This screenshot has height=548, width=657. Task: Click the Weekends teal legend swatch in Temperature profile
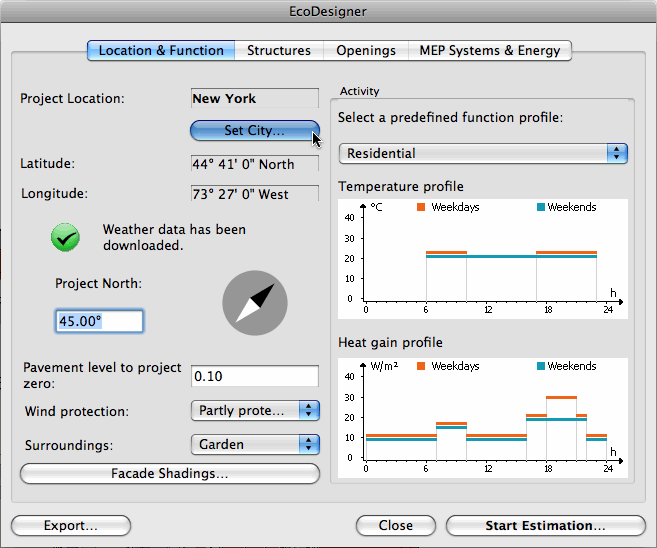coord(541,207)
